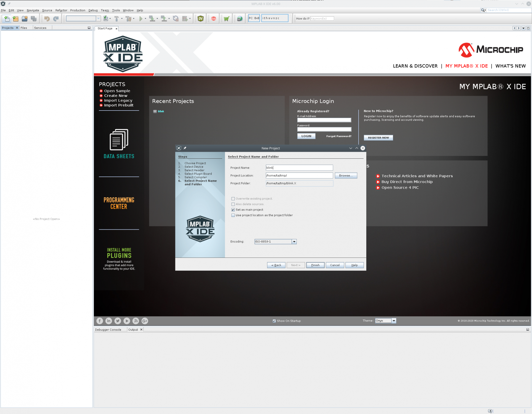The image size is (532, 414).
Task: Click the Read Device Memory icon
Action: (x=164, y=19)
